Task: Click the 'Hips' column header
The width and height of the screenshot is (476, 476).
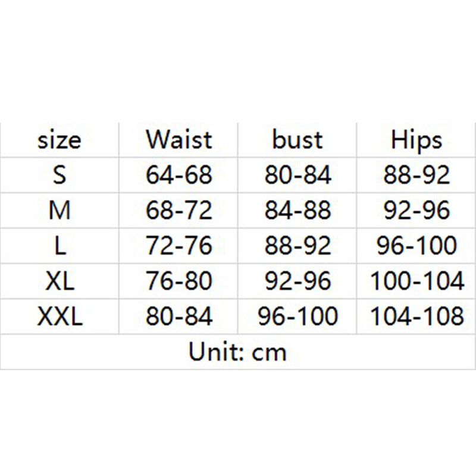Action: pyautogui.click(x=416, y=140)
